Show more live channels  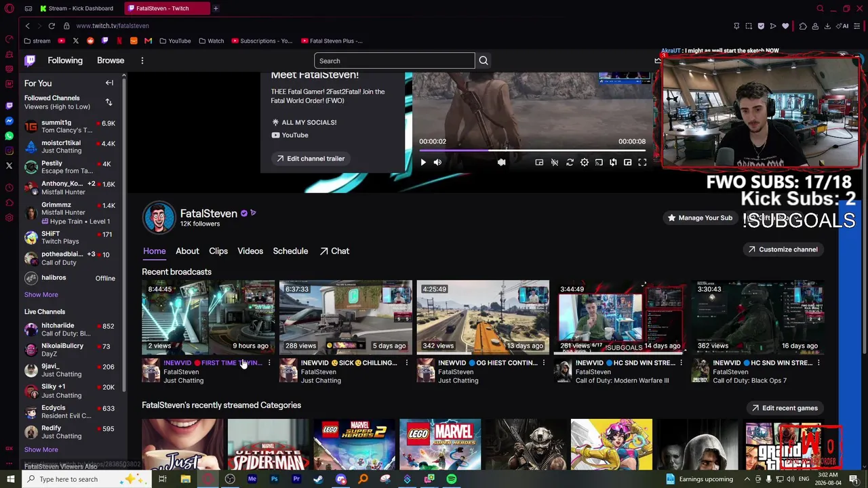(41, 449)
